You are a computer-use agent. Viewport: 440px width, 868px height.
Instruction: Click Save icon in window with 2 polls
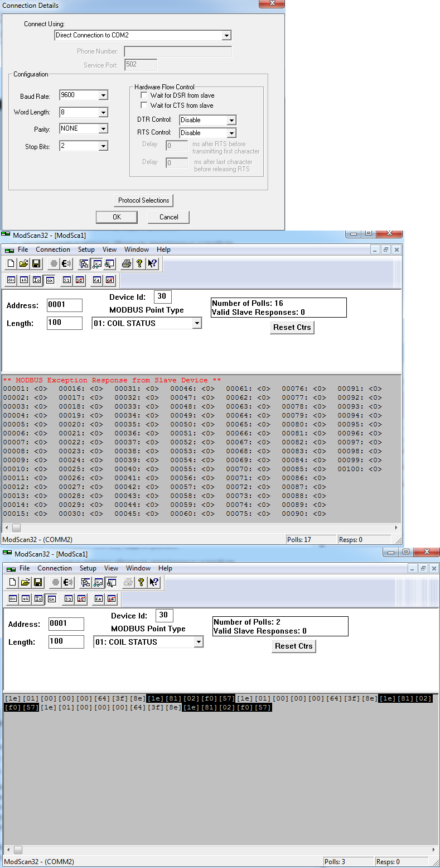pyautogui.click(x=37, y=583)
